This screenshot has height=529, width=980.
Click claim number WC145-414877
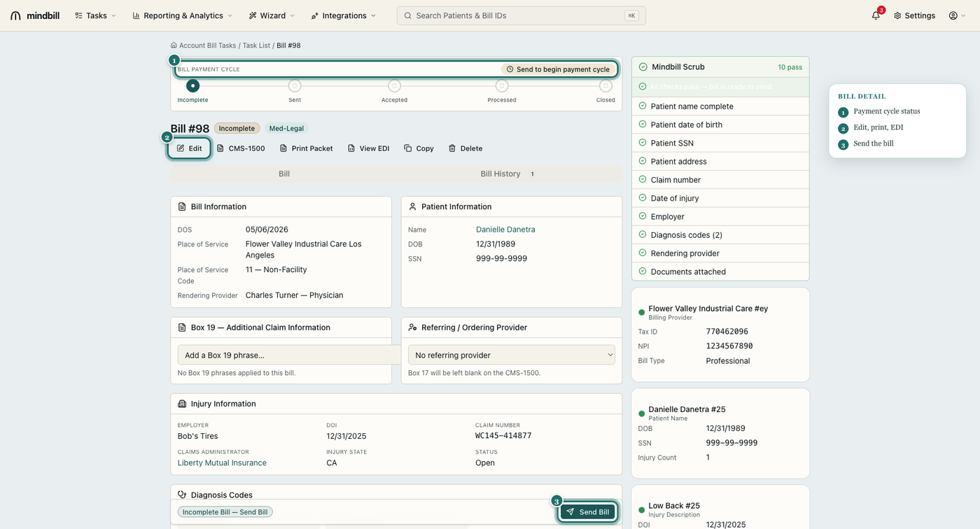pyautogui.click(x=503, y=436)
